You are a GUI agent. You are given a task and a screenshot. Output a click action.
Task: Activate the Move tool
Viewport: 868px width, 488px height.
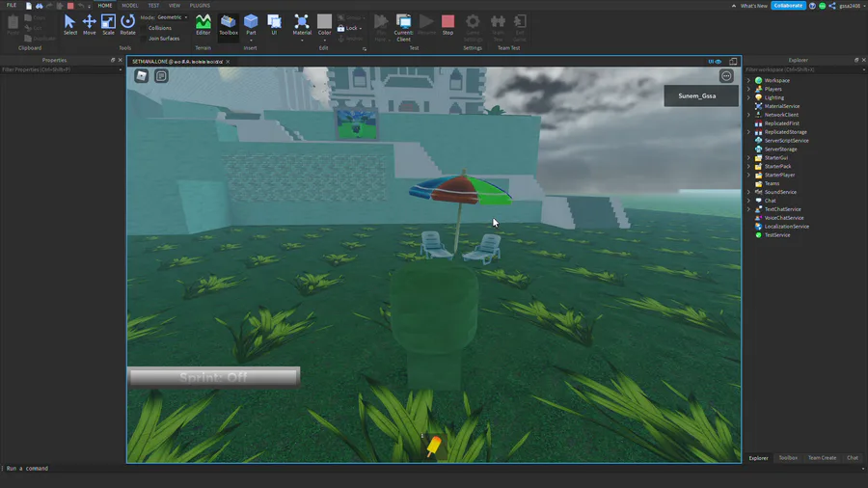click(89, 25)
